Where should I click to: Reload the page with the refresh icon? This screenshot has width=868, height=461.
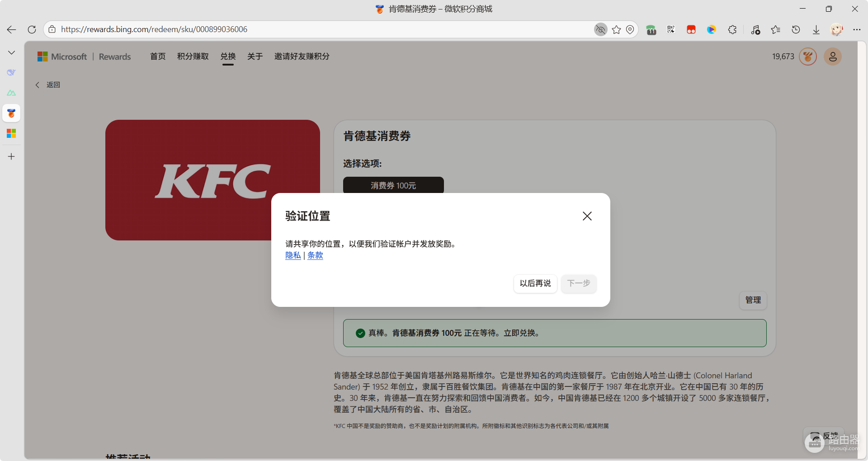pos(32,29)
